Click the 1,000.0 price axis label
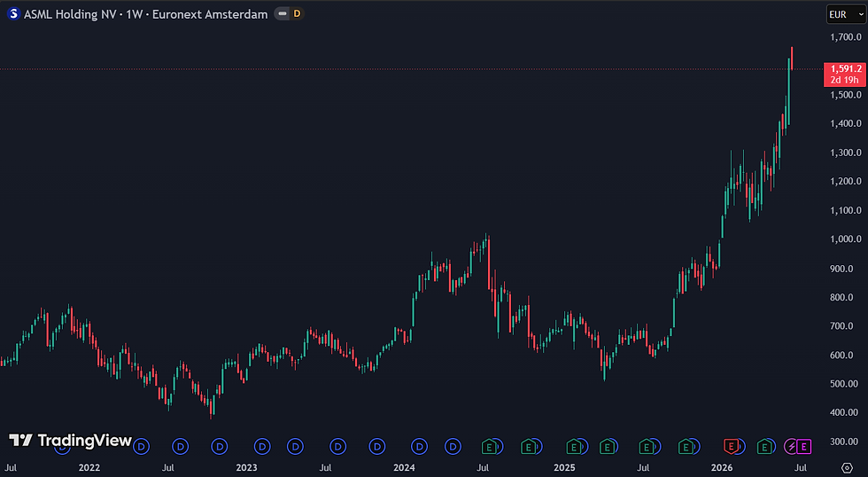 845,239
